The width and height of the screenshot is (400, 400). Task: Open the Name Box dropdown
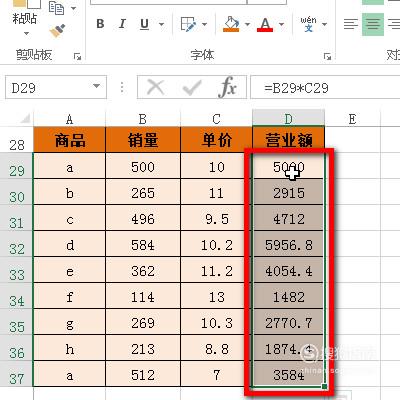[96, 86]
